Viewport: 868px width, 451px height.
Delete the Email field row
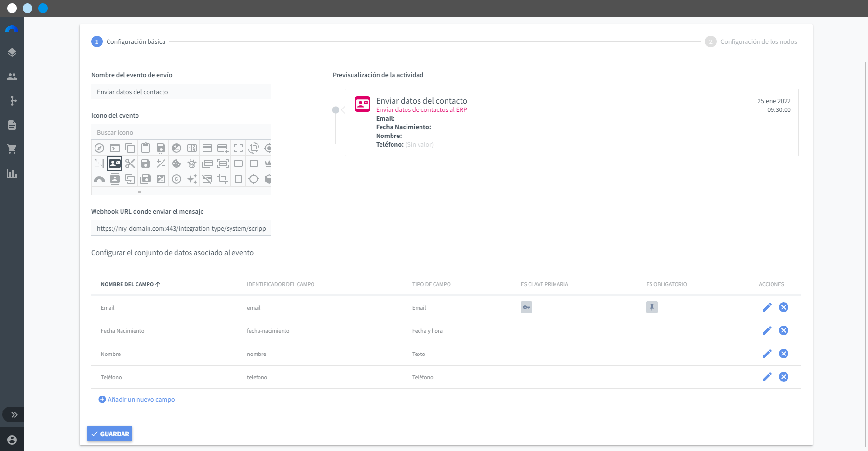tap(784, 307)
